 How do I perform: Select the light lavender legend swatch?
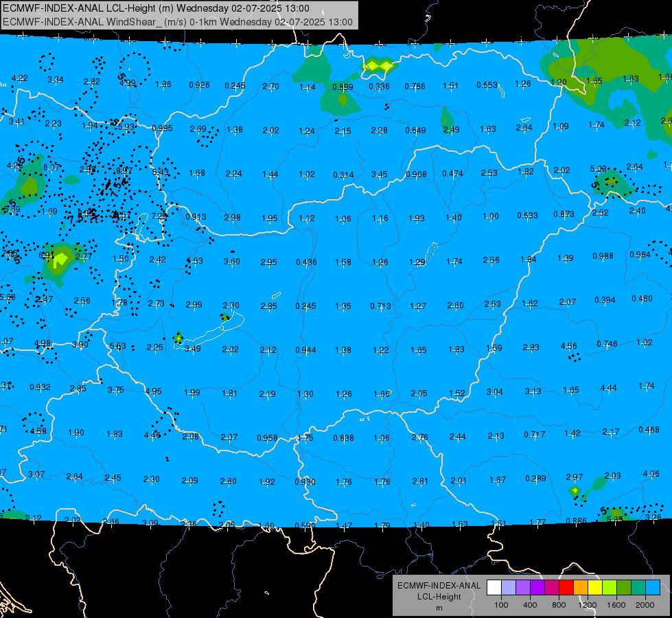[x=508, y=587]
